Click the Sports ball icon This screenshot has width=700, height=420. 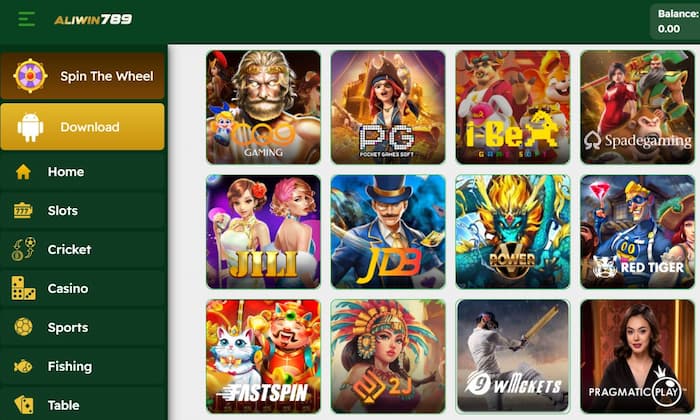click(x=23, y=327)
